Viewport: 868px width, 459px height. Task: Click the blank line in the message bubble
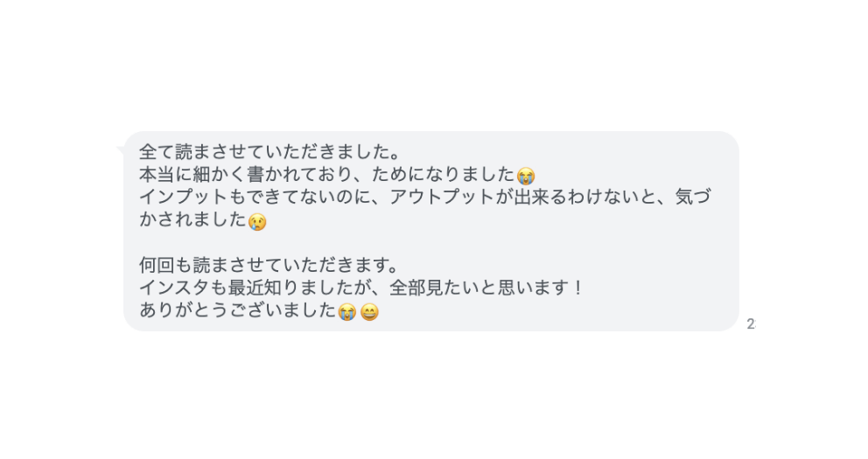point(430,241)
